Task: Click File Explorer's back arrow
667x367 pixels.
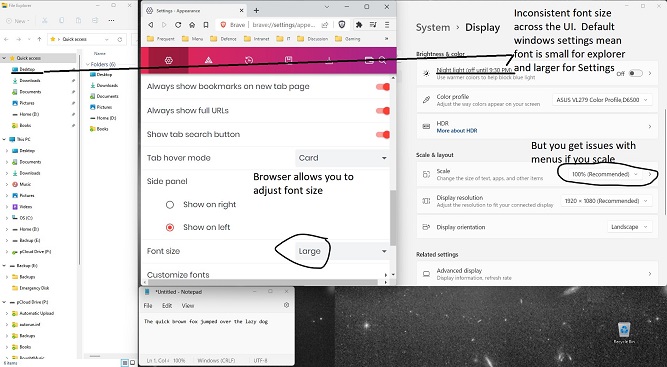Action: pos(6,39)
